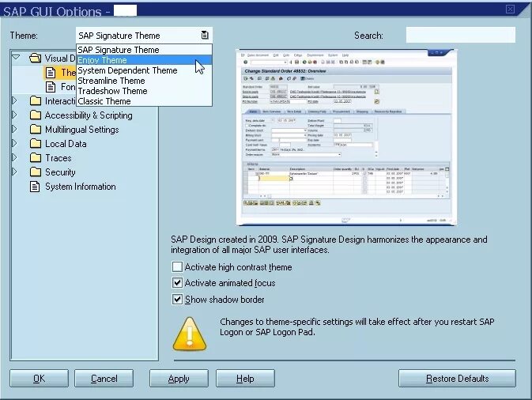Open the System Information page

81,187
